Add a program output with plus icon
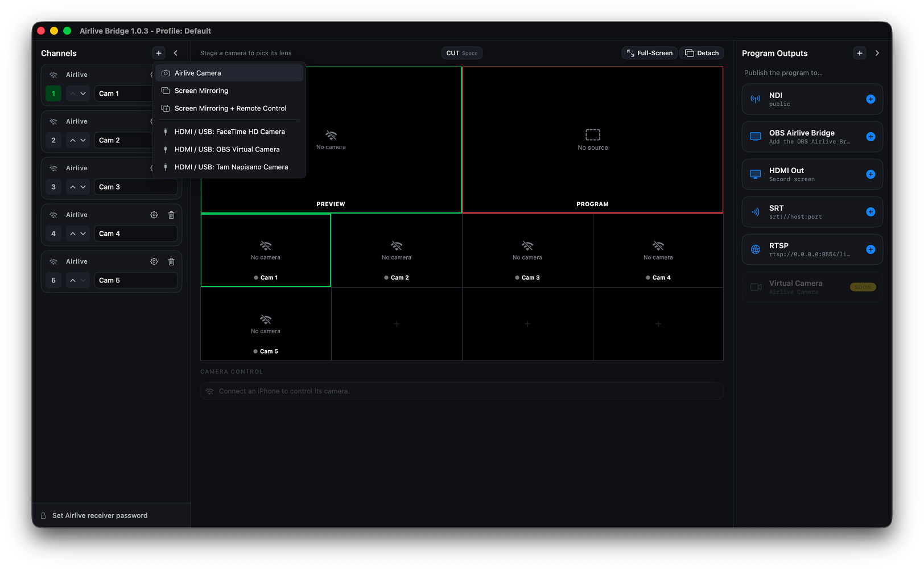 [x=860, y=53]
